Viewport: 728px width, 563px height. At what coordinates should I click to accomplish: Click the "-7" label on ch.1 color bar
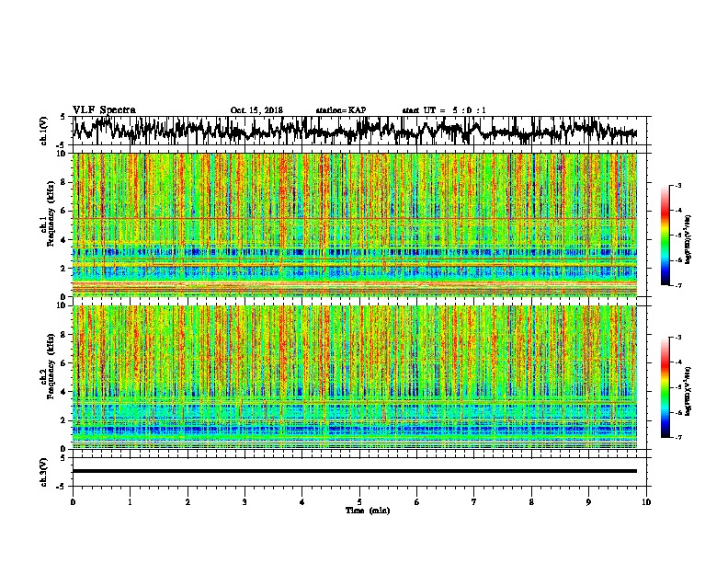click(x=677, y=285)
